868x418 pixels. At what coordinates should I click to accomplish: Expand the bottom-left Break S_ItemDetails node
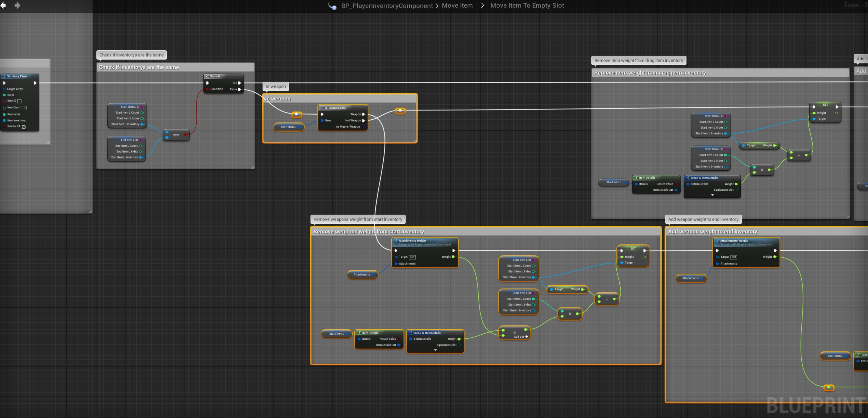(435, 350)
